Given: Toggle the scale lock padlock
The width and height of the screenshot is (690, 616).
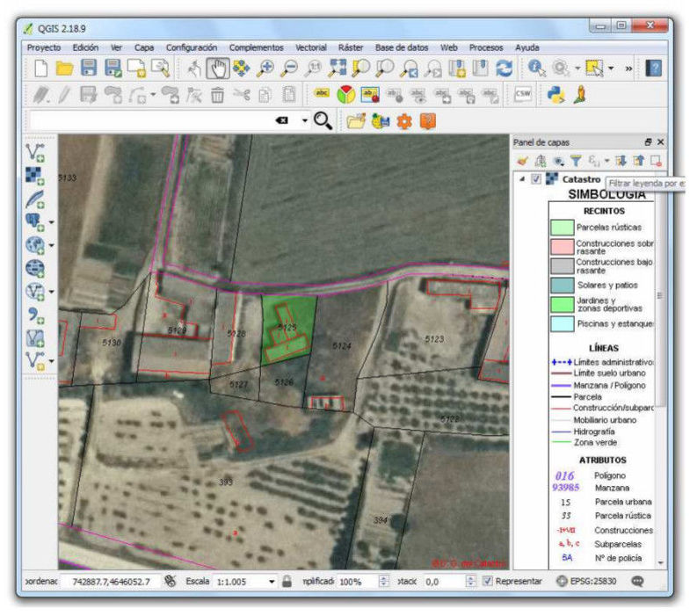Looking at the screenshot, I should (x=287, y=581).
